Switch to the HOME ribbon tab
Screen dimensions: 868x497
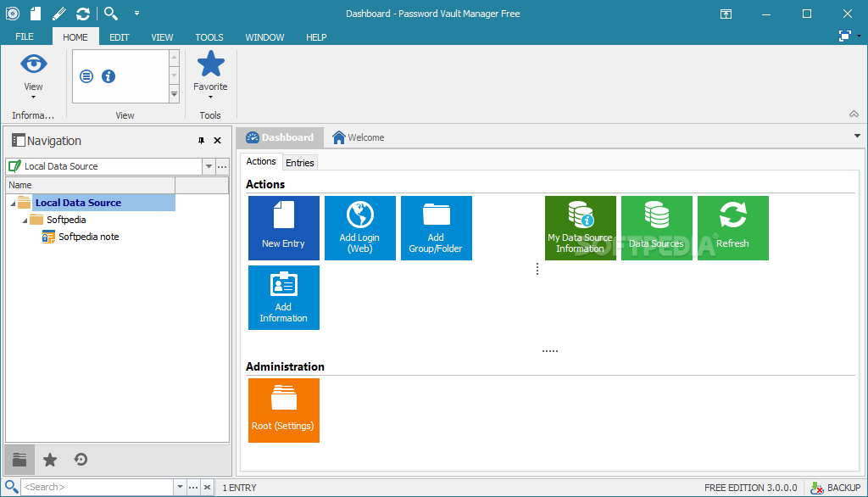[x=75, y=37]
